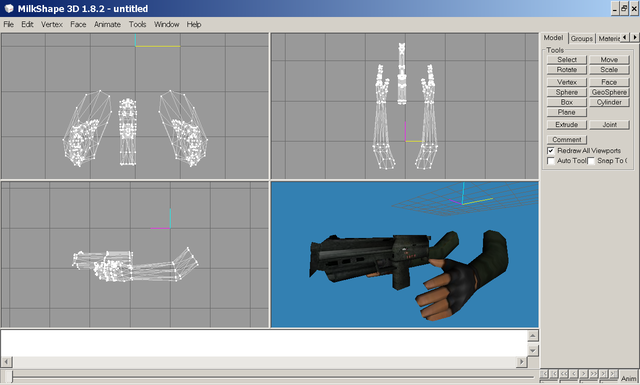Play animation forward with single arrow button
Viewport: 640px width, 385px height.
pyautogui.click(x=584, y=374)
